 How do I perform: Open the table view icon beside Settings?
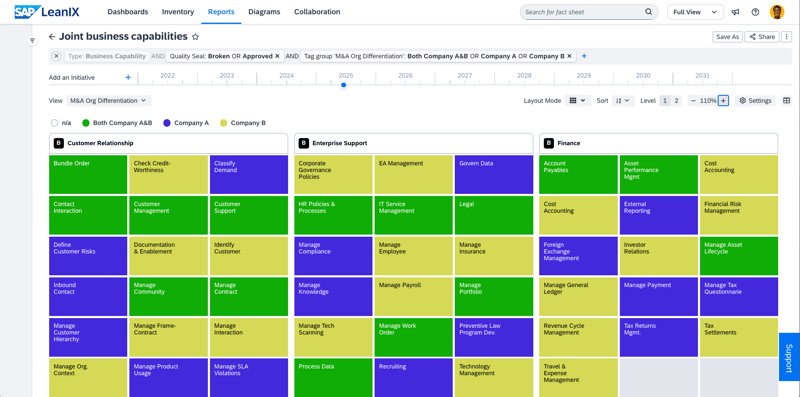point(786,101)
